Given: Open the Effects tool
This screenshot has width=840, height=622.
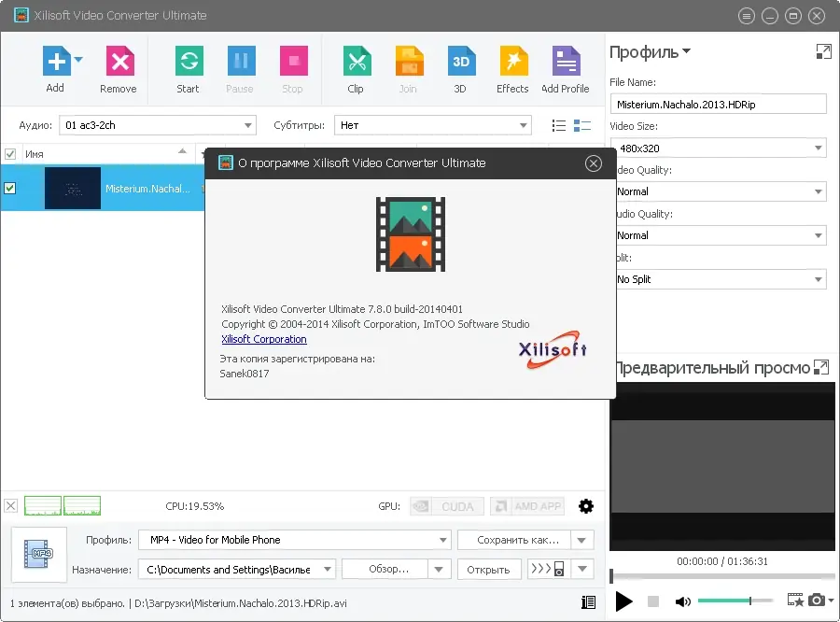Looking at the screenshot, I should (x=513, y=61).
